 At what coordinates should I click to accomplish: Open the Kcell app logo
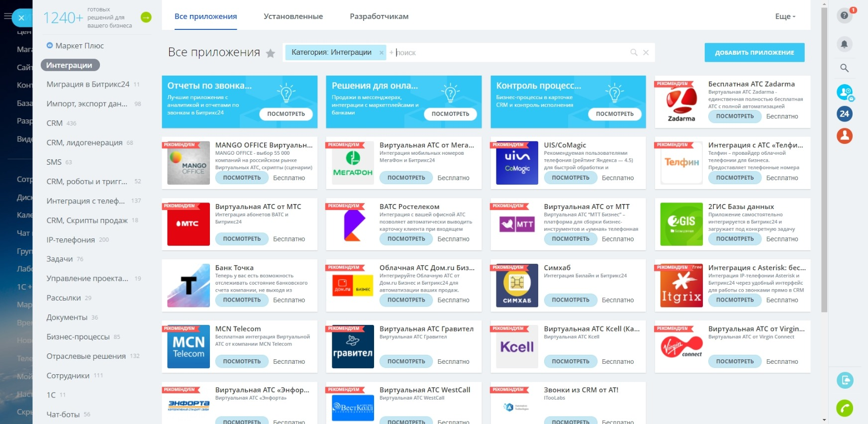[517, 346]
